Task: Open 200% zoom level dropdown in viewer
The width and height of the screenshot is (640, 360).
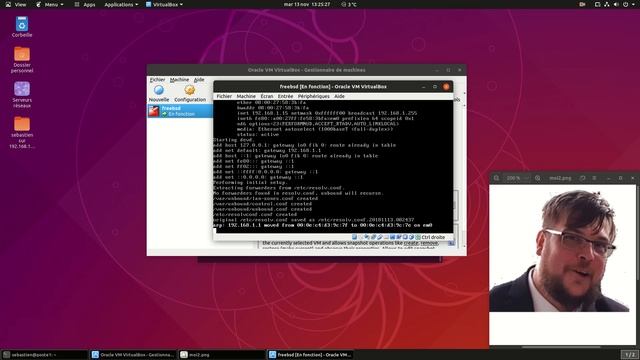Action: (x=518, y=178)
